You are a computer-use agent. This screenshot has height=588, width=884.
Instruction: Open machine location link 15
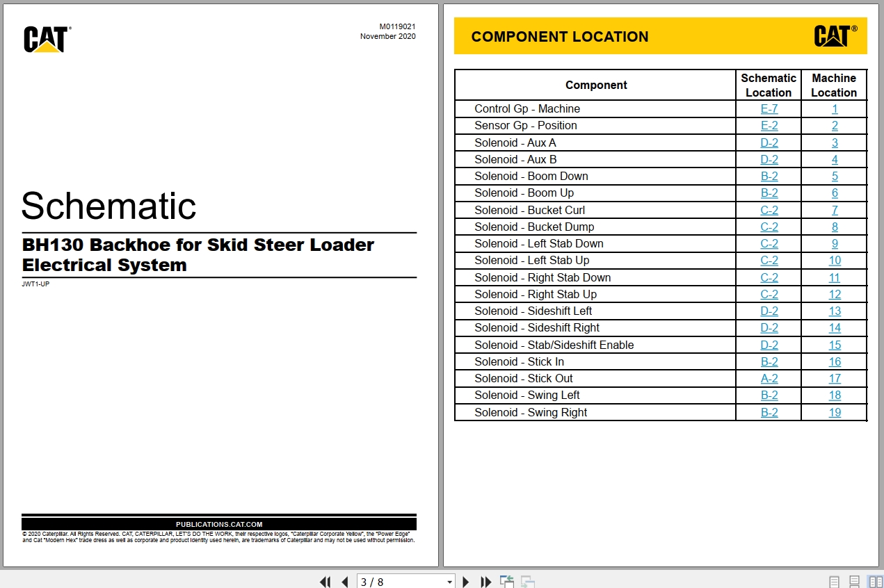(x=835, y=345)
